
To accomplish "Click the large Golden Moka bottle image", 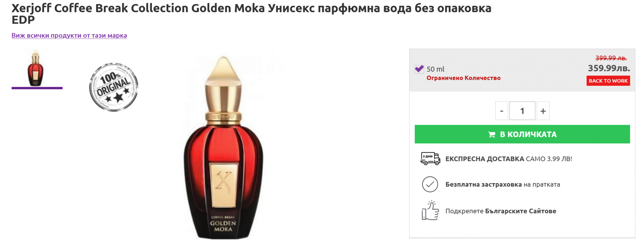I will coord(223,148).
